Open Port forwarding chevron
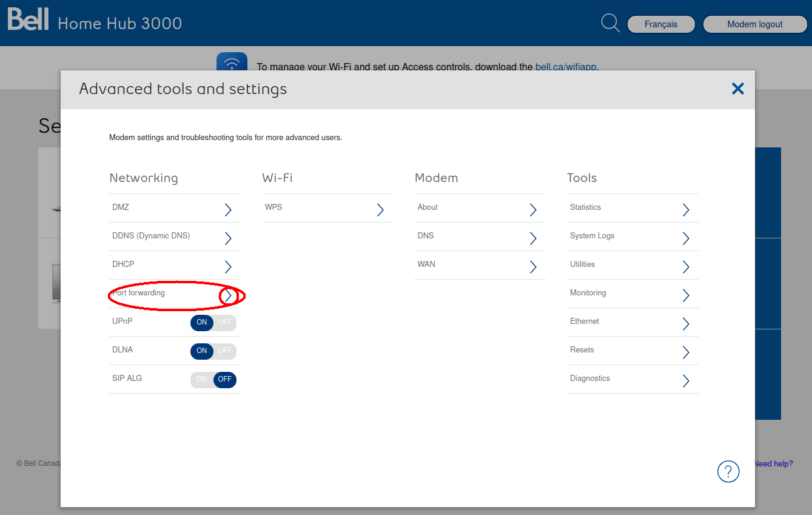Screen dimensions: 812x515 [x=228, y=295]
